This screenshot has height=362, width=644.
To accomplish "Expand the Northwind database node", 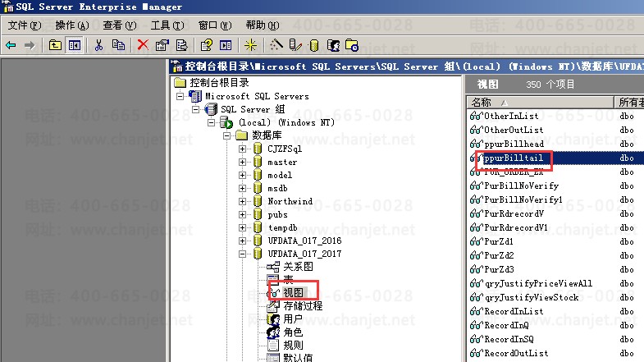I will click(242, 201).
